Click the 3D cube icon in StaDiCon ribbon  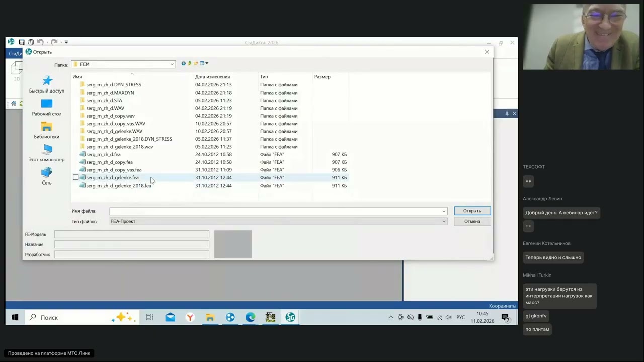(16, 69)
